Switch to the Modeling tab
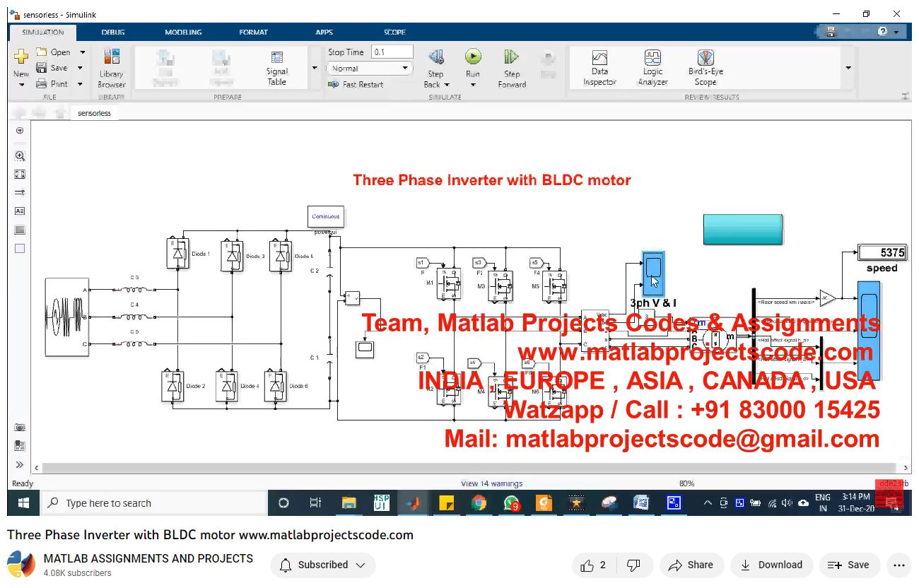 tap(183, 32)
